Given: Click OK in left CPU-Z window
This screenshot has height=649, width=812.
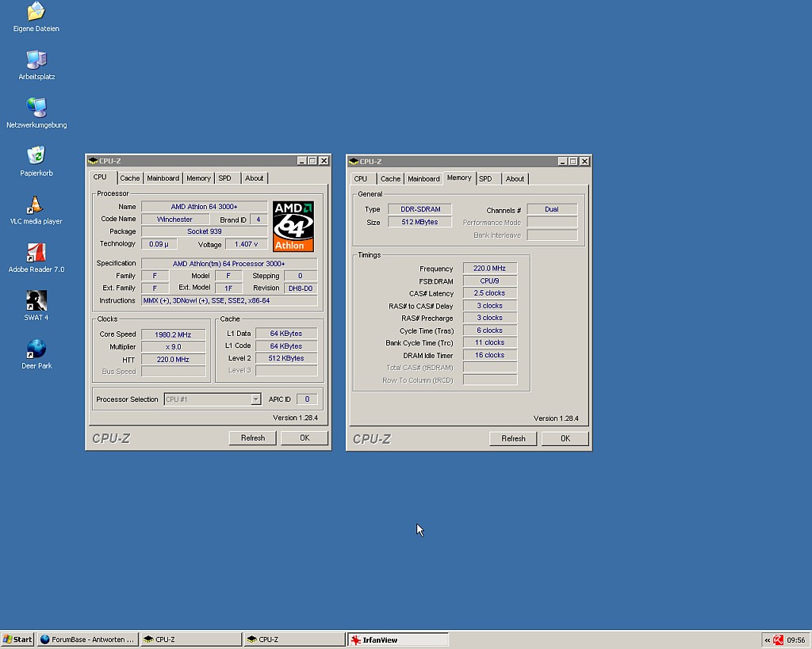Looking at the screenshot, I should [304, 438].
